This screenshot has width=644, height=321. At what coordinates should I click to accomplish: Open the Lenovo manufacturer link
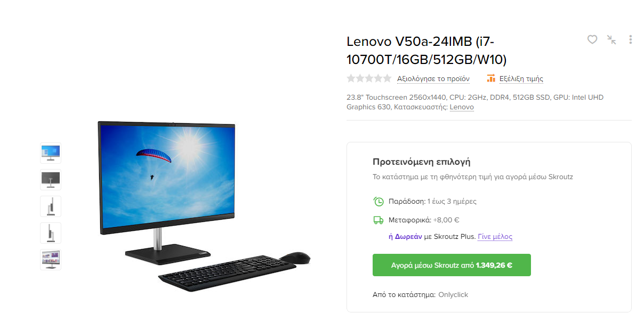tap(462, 107)
